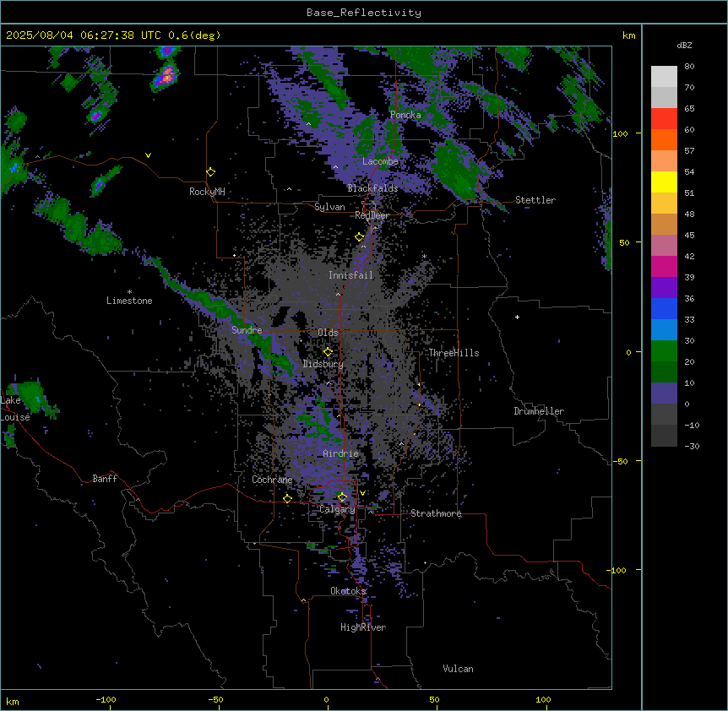Click the Lake Louise label

click(x=15, y=409)
